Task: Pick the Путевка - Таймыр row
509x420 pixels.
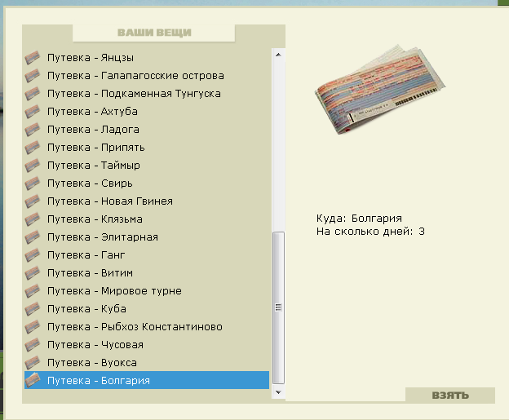Action: point(147,166)
